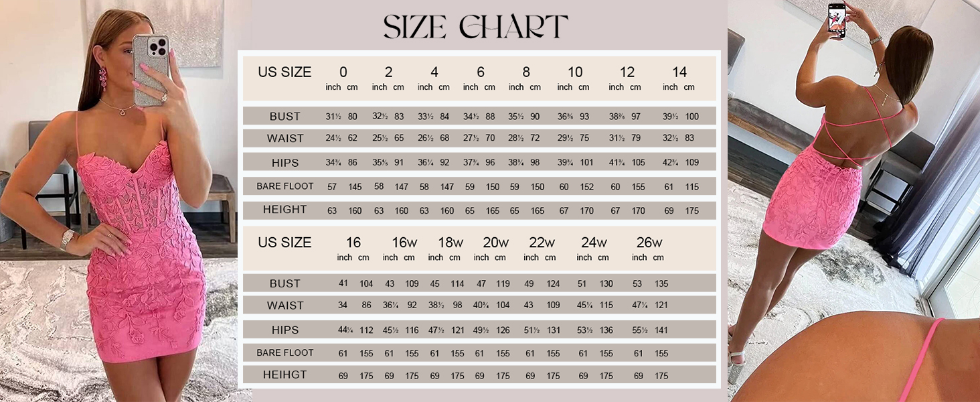Click the BARE FLOOT label in top table
Viewport: 980px width, 402px height.
pyautogui.click(x=285, y=186)
